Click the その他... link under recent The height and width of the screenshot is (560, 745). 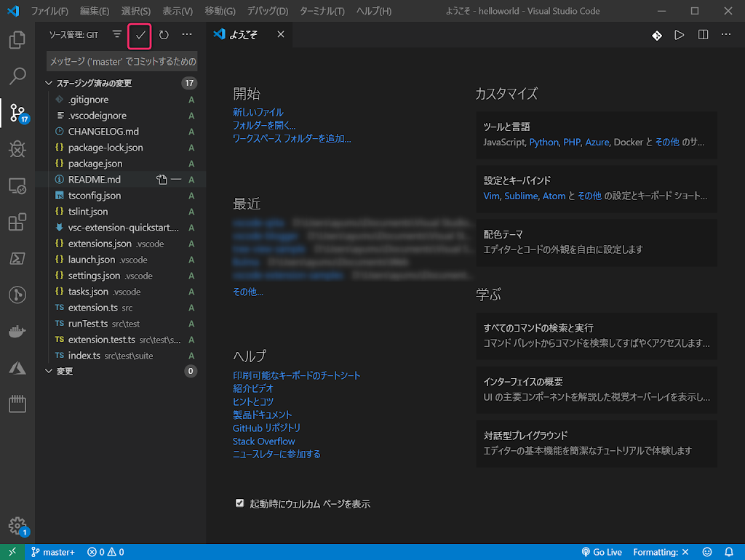pos(247,292)
